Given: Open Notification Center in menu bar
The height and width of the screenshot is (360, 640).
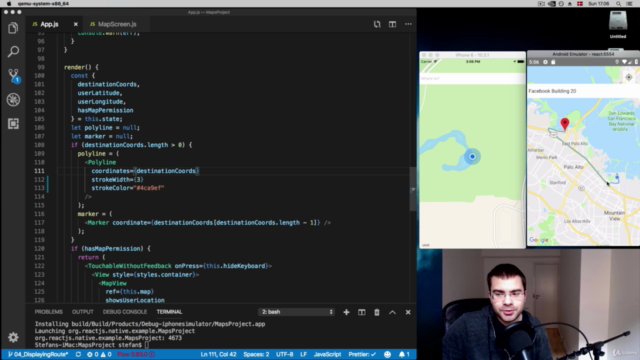Looking at the screenshot, I should click(629, 4).
